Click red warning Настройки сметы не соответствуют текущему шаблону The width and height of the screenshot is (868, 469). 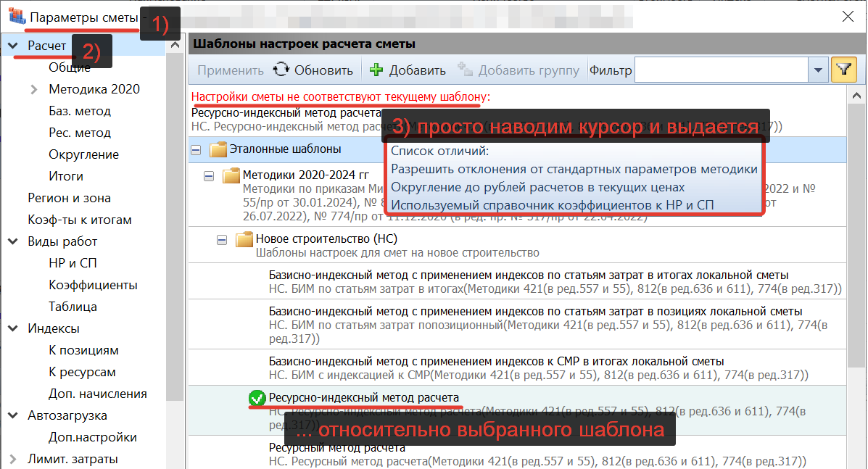coord(340,97)
